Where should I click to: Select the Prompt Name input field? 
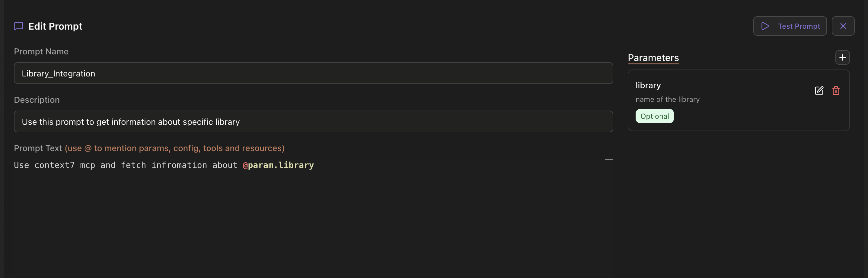(x=313, y=73)
